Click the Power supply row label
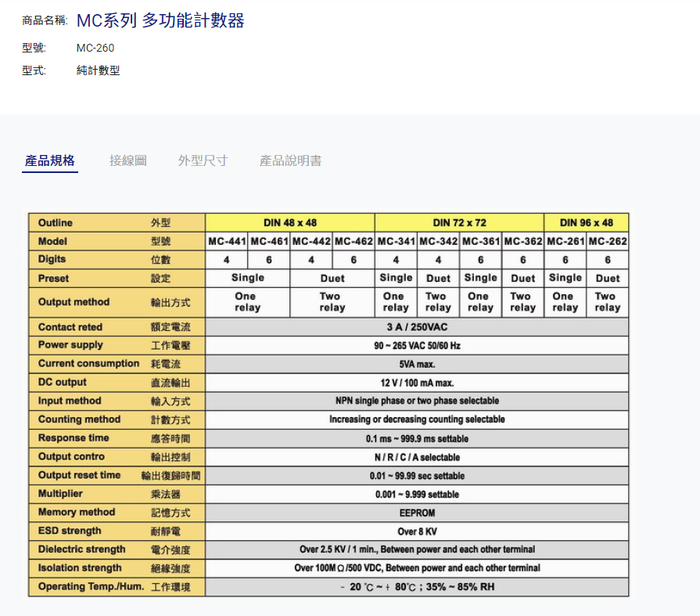The image size is (700, 616). click(70, 345)
